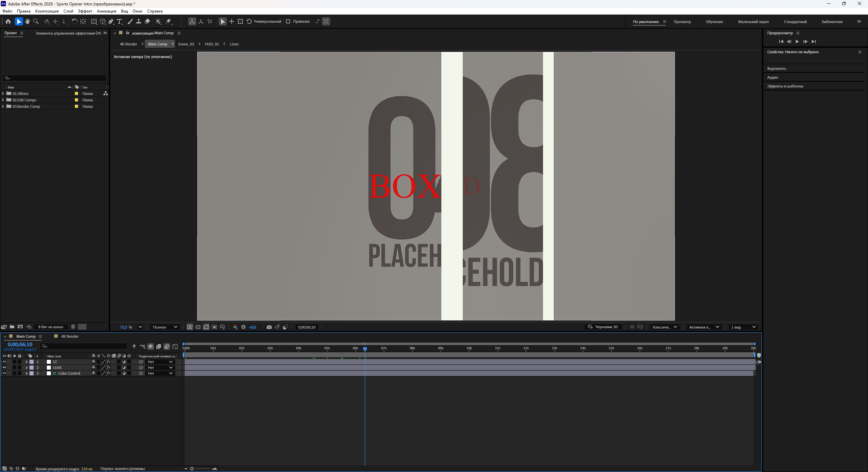
Task: Expand the 02.Edit Comps folder
Action: tap(3, 100)
